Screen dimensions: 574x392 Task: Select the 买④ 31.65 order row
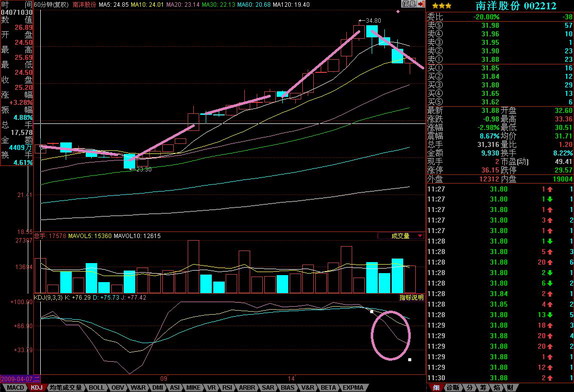(500, 93)
